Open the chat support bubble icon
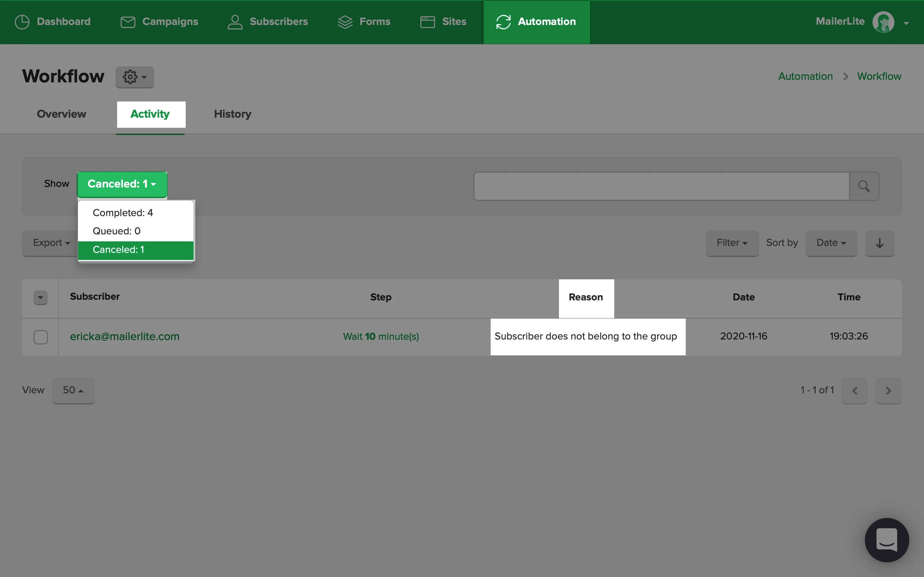Viewport: 924px width, 577px height. (886, 539)
